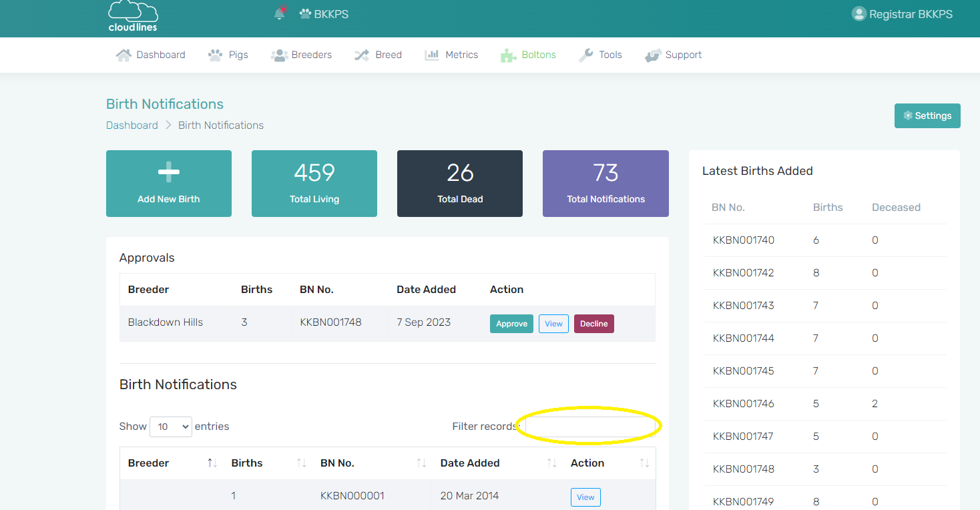Click the Breed shuffle arrows icon
980x510 pixels.
coord(362,55)
